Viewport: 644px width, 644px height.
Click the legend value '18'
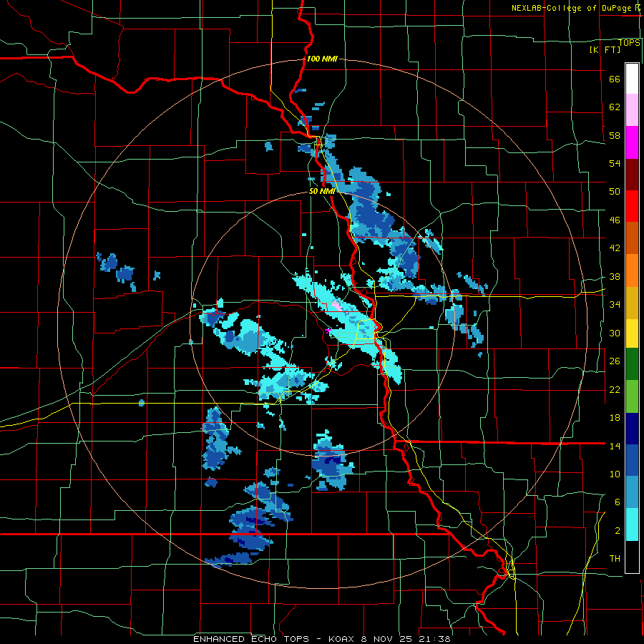coord(615,418)
